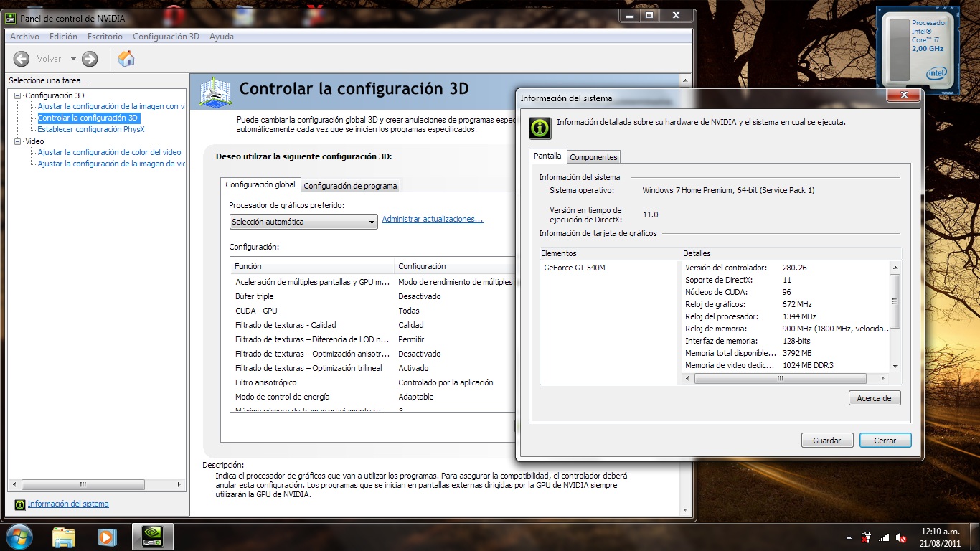Screen dimensions: 980x551
Task: Select Ajustar la configuración de color del video
Action: pos(109,152)
